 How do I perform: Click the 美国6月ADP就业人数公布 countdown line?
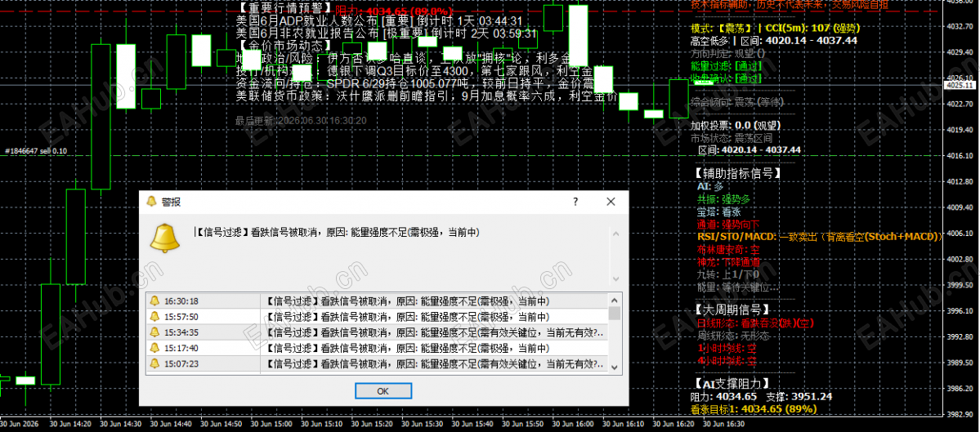pyautogui.click(x=378, y=21)
